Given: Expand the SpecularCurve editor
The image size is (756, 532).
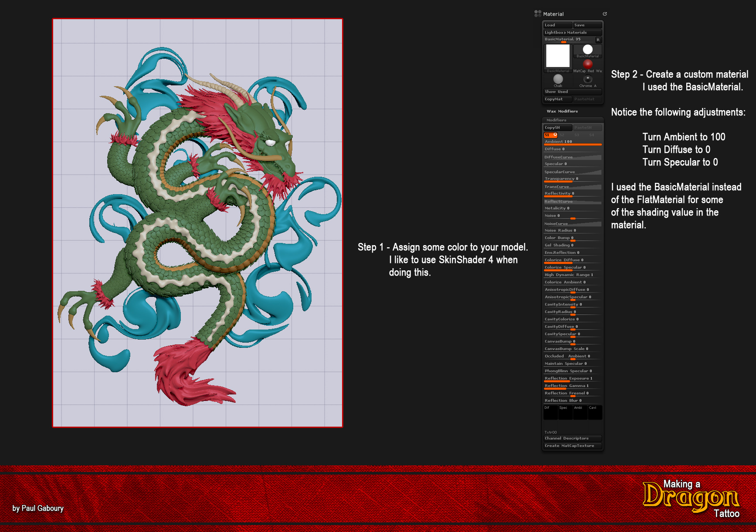Looking at the screenshot, I should [573, 172].
